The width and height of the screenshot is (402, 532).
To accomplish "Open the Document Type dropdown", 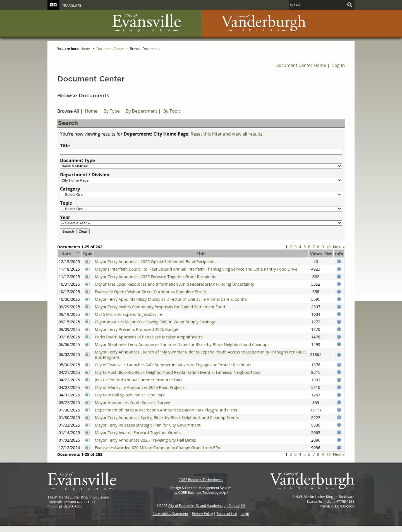I will [201, 166].
